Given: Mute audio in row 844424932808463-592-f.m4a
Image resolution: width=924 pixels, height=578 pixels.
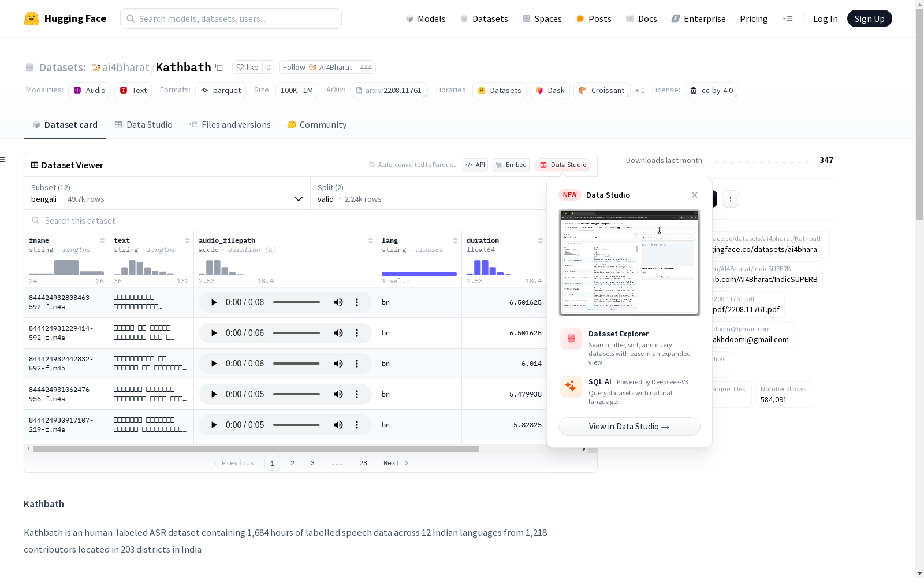Looking at the screenshot, I should pos(338,302).
